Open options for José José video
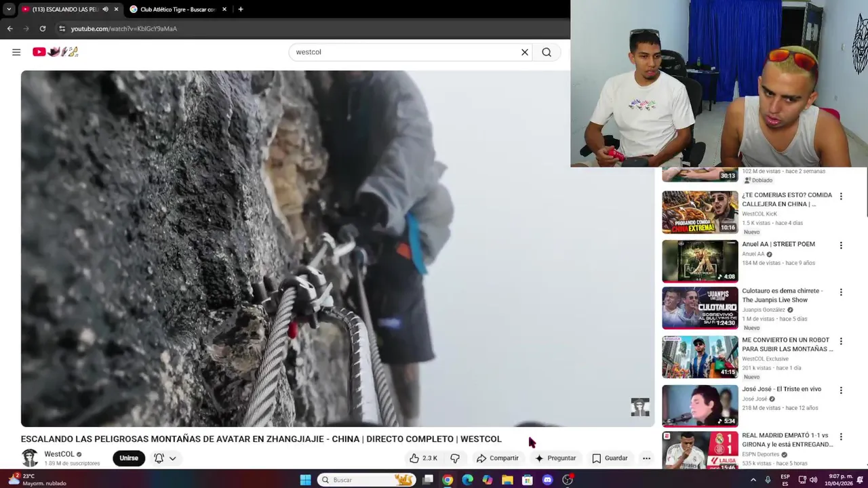Viewport: 868px width, 488px height. [841, 390]
